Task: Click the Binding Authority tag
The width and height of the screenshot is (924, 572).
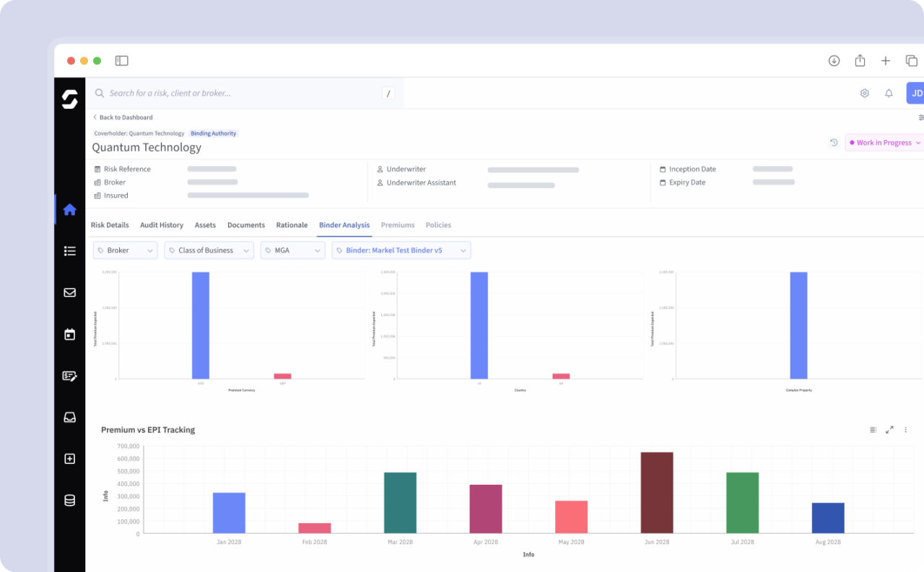Action: pos(213,133)
